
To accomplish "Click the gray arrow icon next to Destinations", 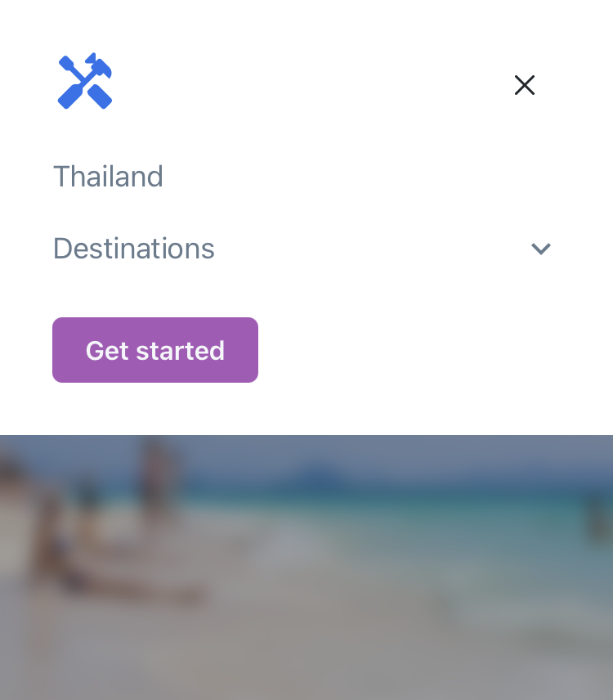I will (541, 249).
